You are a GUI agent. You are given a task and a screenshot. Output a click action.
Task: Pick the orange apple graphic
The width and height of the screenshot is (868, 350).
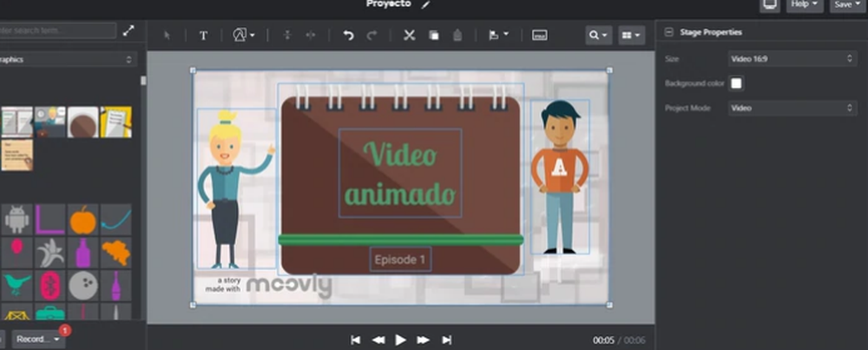(x=83, y=220)
